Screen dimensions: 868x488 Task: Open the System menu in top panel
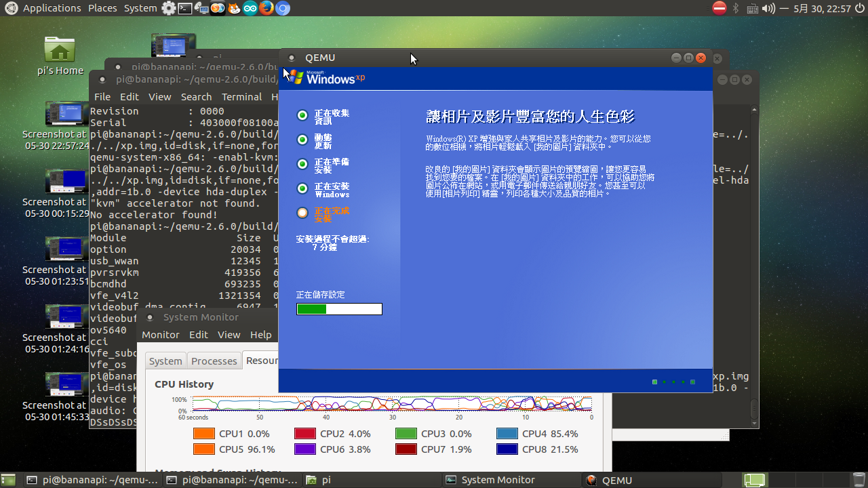tap(140, 8)
